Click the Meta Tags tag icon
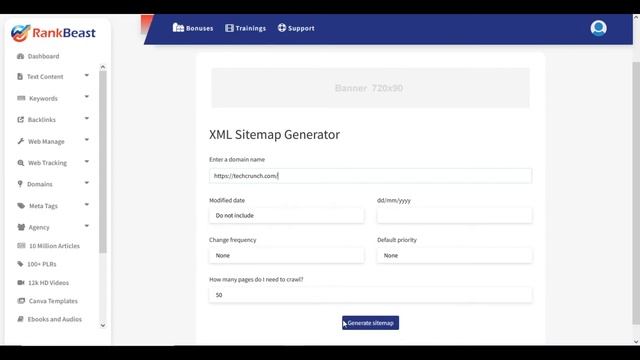640x360 pixels. coord(21,206)
